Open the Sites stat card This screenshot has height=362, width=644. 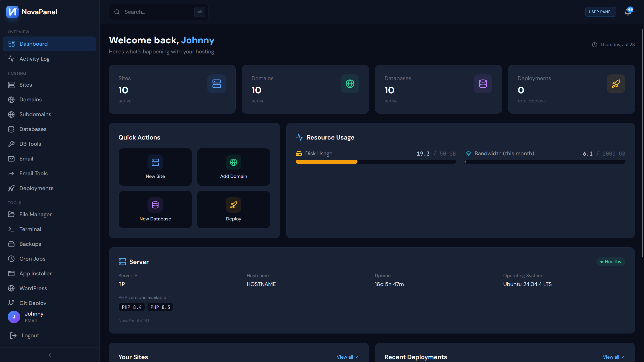[x=172, y=89]
